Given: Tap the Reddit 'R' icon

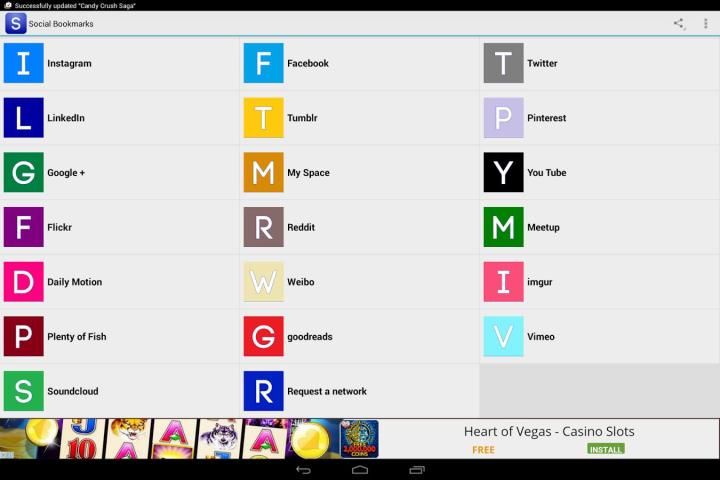Looking at the screenshot, I should coord(263,227).
